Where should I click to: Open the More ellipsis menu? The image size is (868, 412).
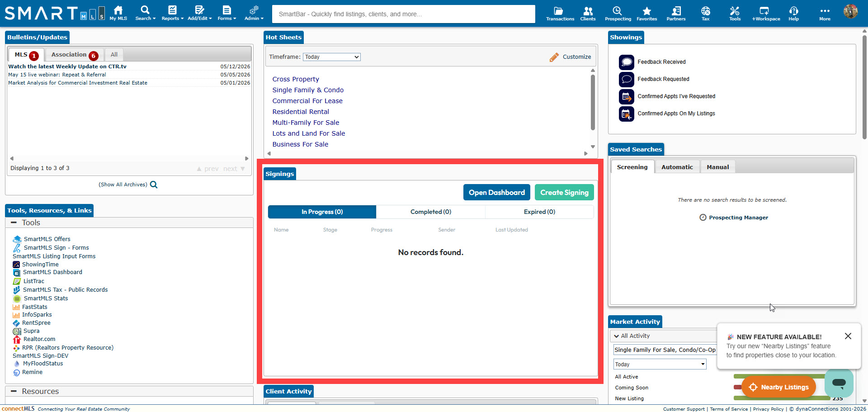[x=825, y=13]
